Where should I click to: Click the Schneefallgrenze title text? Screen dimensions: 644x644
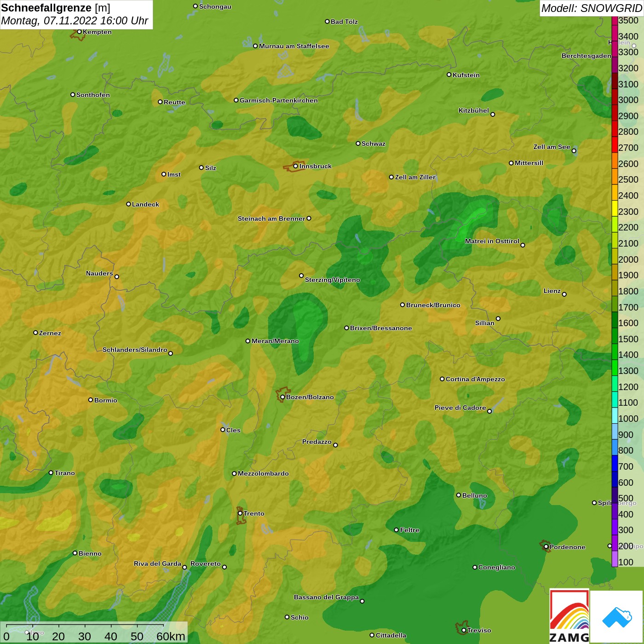coord(46,8)
